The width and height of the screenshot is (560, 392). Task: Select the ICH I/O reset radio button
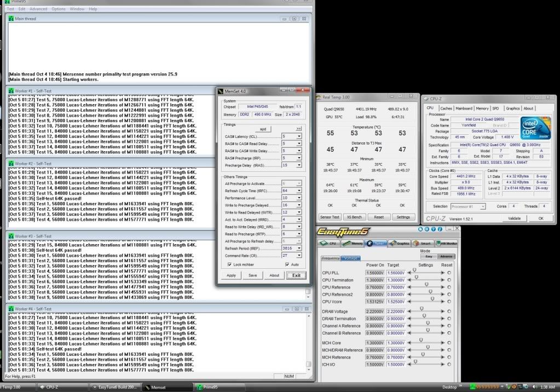pyautogui.click(x=449, y=365)
